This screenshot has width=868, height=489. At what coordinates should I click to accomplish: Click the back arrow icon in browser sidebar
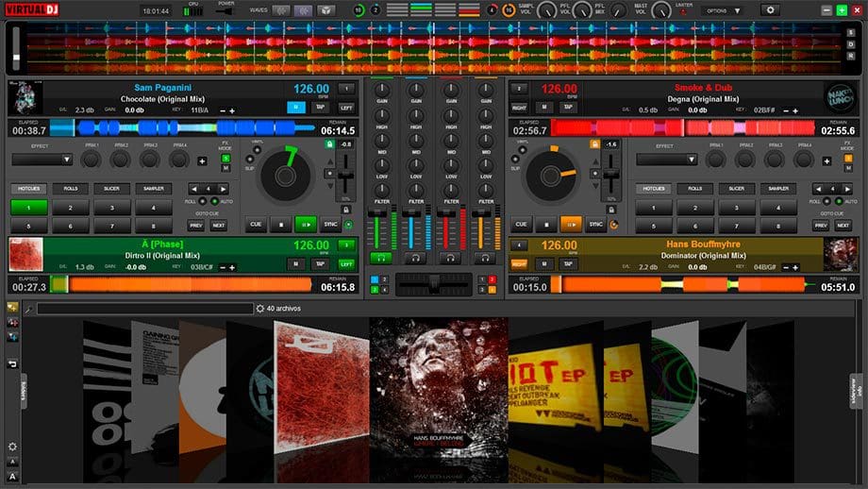tap(12, 363)
